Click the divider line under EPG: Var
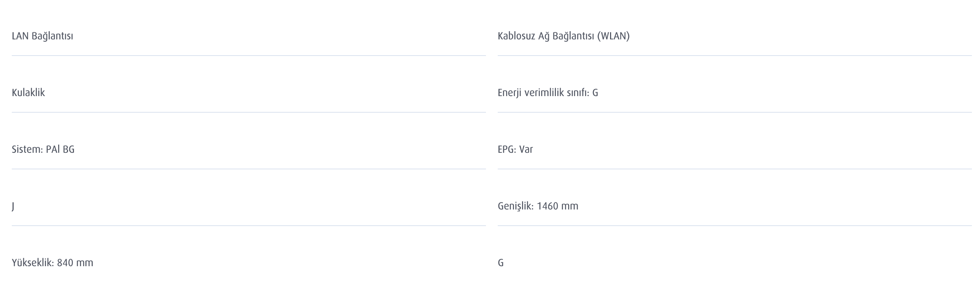The height and width of the screenshot is (296, 980). [734, 169]
